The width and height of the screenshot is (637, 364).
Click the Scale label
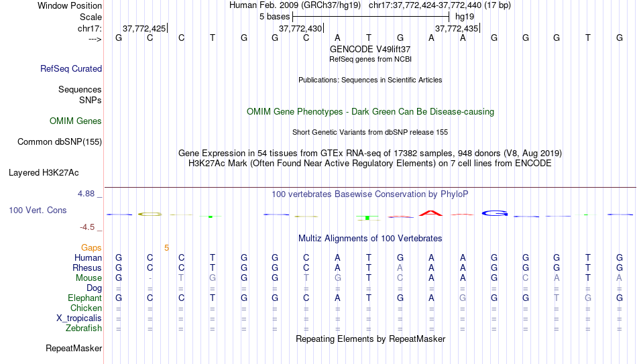coord(91,17)
